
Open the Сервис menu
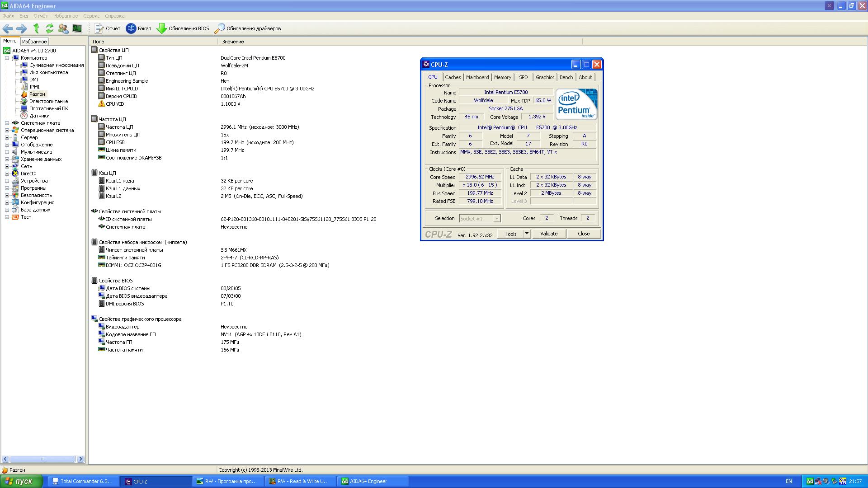click(x=91, y=16)
